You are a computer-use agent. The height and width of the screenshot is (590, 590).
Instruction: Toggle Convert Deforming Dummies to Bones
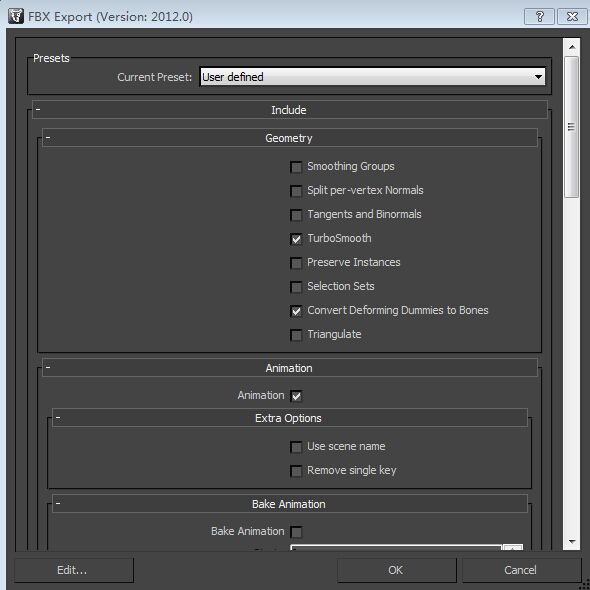pos(296,311)
